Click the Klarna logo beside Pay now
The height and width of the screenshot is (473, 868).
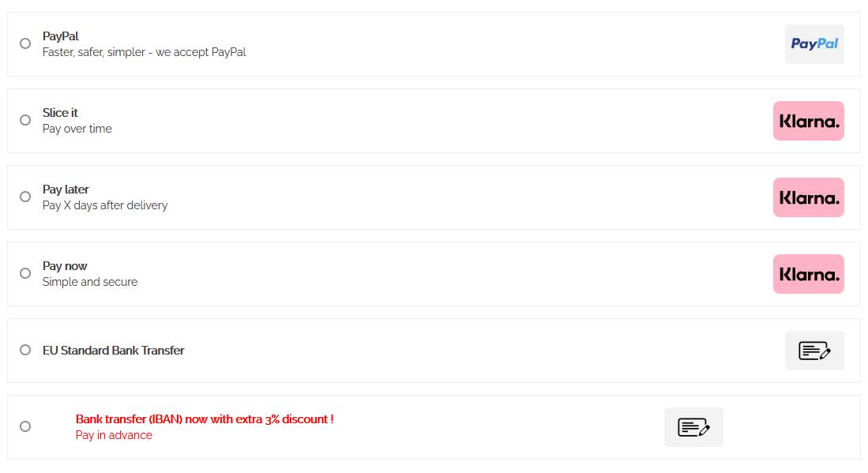pos(808,274)
